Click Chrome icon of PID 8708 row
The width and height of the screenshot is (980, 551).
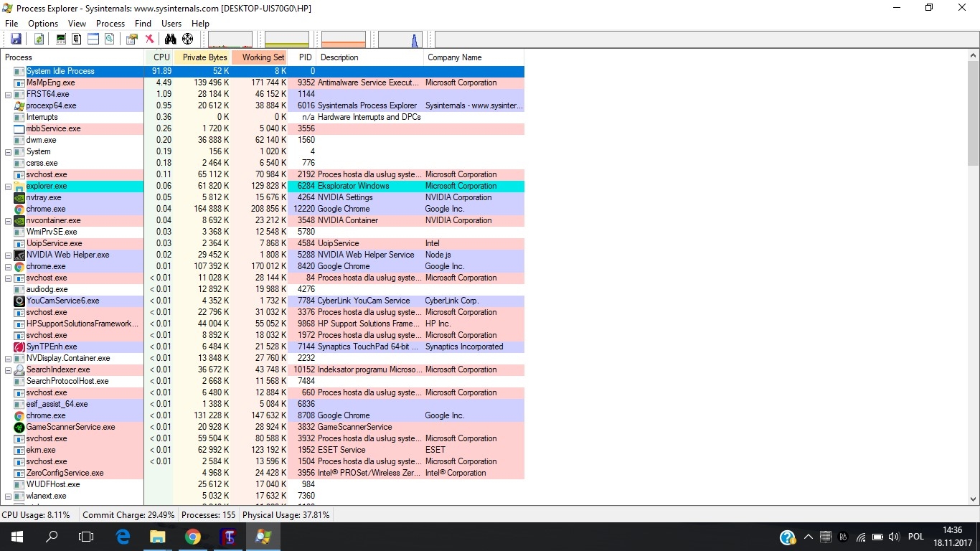tap(19, 415)
